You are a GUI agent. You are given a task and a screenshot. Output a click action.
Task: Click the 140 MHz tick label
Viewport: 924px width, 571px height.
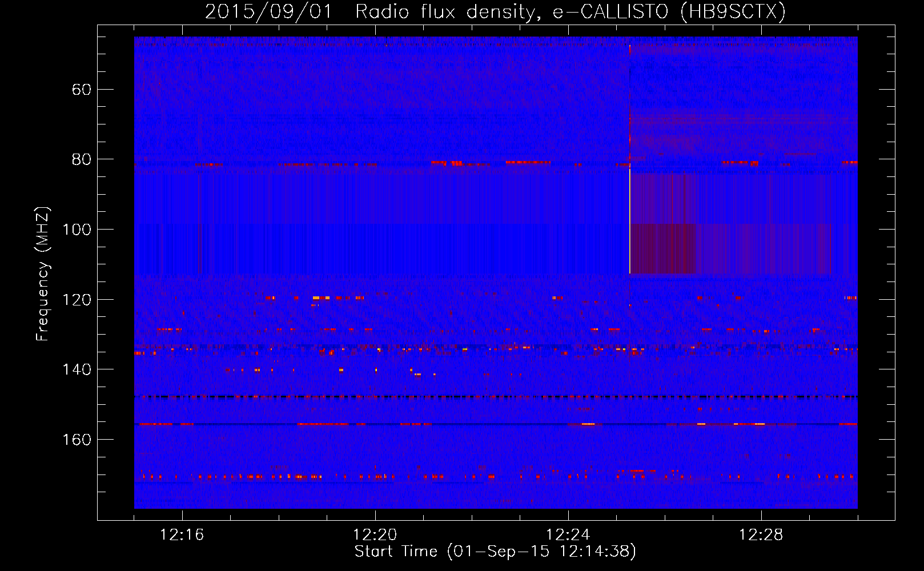click(77, 369)
